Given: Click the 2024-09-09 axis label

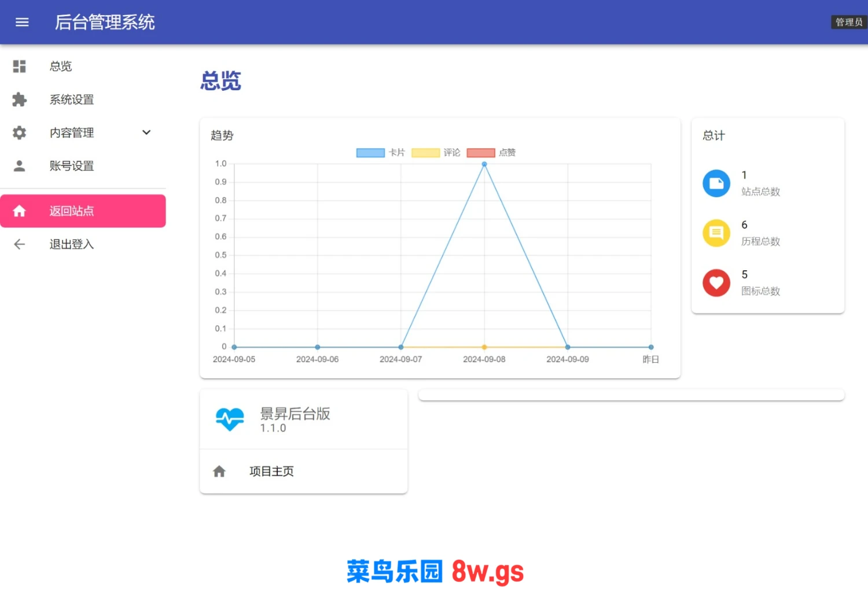Looking at the screenshot, I should [x=568, y=359].
